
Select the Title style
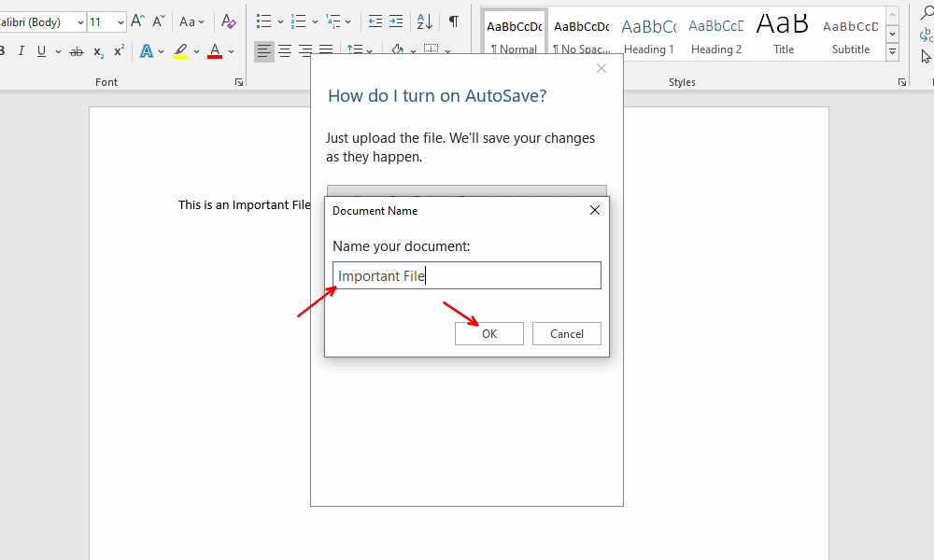784,35
